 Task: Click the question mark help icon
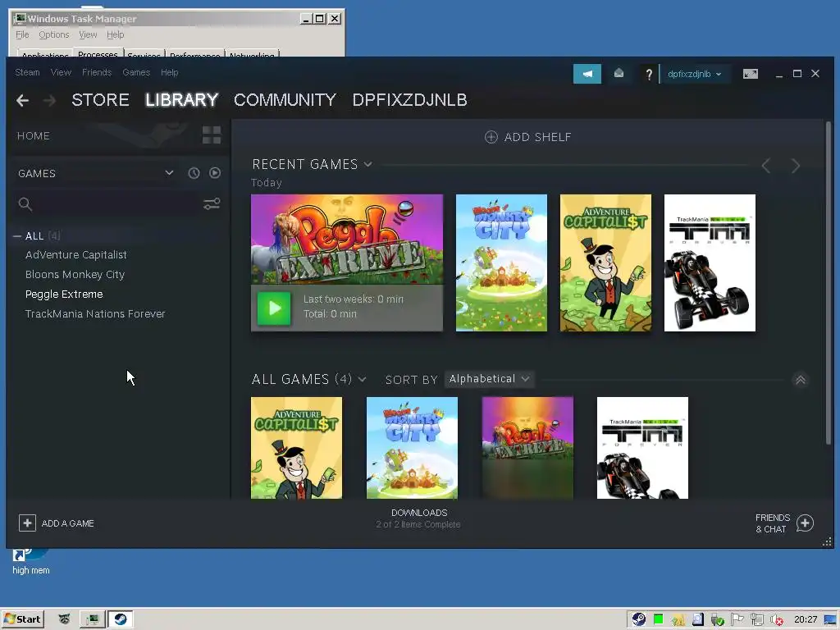coord(649,74)
